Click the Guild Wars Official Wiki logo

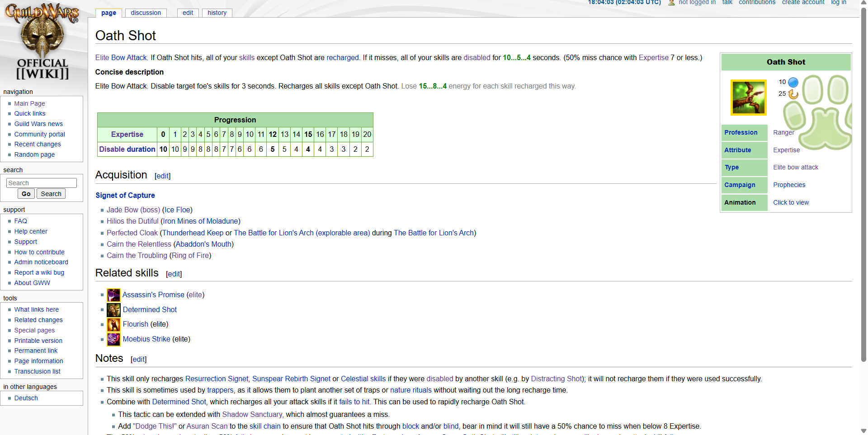(42, 42)
